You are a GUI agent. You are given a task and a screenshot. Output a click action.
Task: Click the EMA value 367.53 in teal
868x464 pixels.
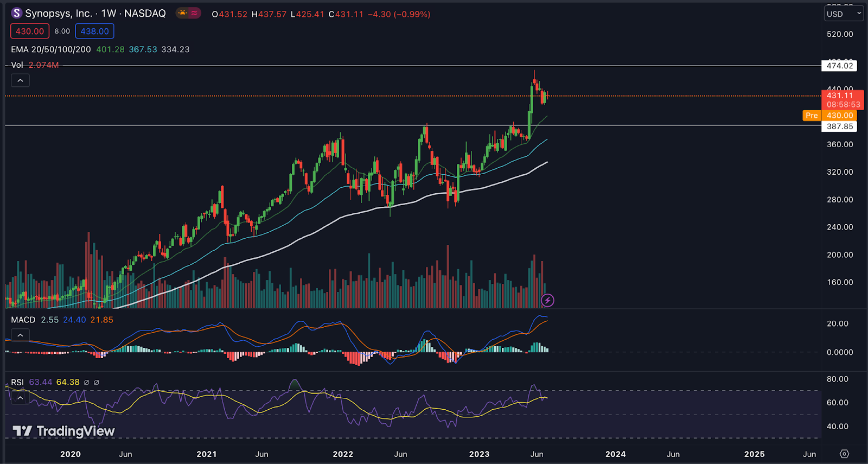coord(143,49)
